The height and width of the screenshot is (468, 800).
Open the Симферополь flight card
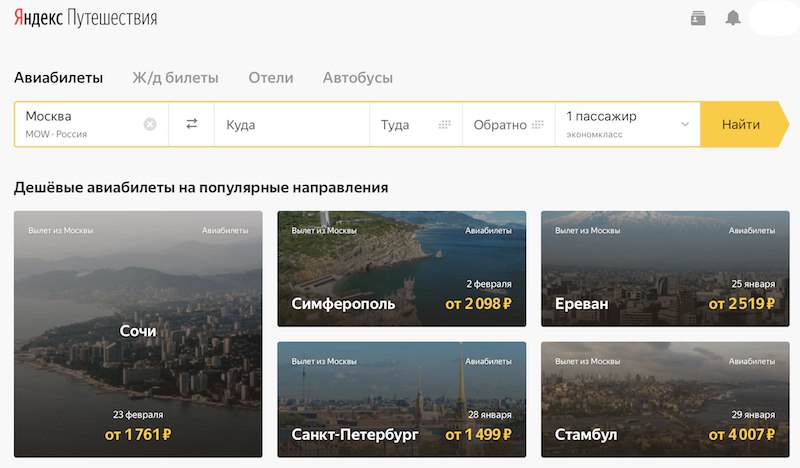point(402,268)
